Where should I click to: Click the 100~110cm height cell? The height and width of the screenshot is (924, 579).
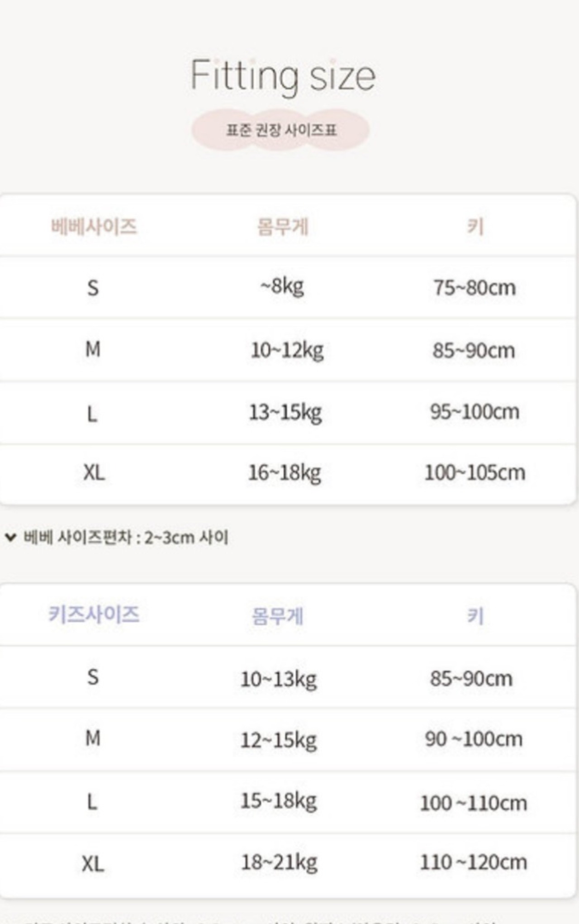pos(474,804)
